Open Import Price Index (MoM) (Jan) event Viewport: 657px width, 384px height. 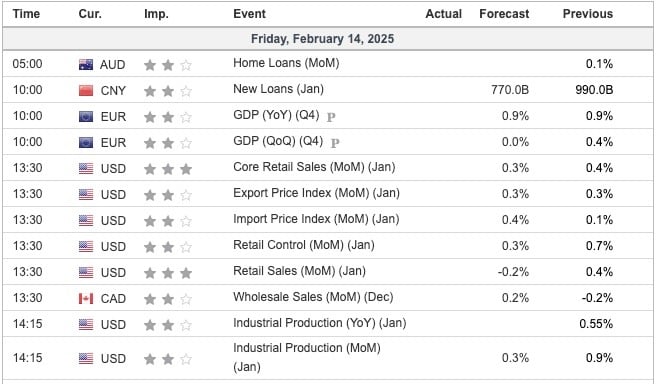pyautogui.click(x=316, y=219)
